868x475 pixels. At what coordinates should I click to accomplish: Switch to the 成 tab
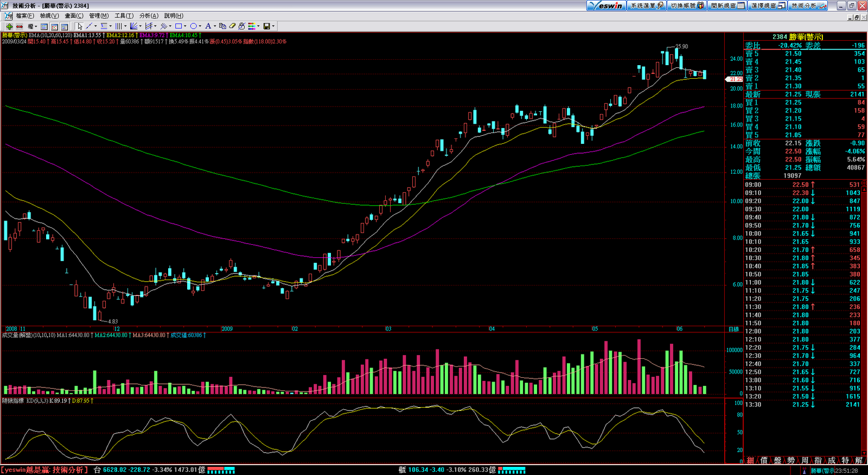(x=832, y=460)
